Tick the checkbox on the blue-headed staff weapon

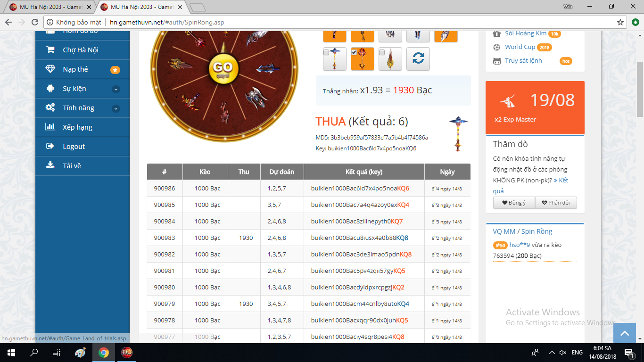pyautogui.click(x=326, y=52)
